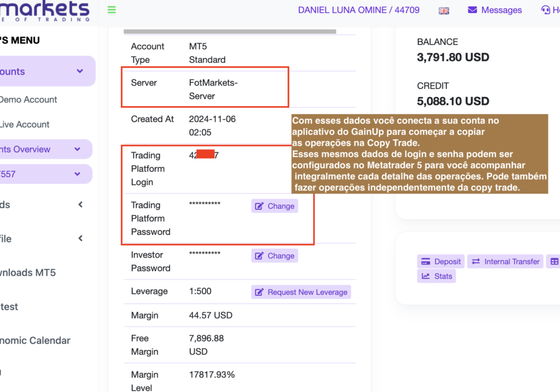Click the Deposit button
The width and height of the screenshot is (560, 392).
441,261
